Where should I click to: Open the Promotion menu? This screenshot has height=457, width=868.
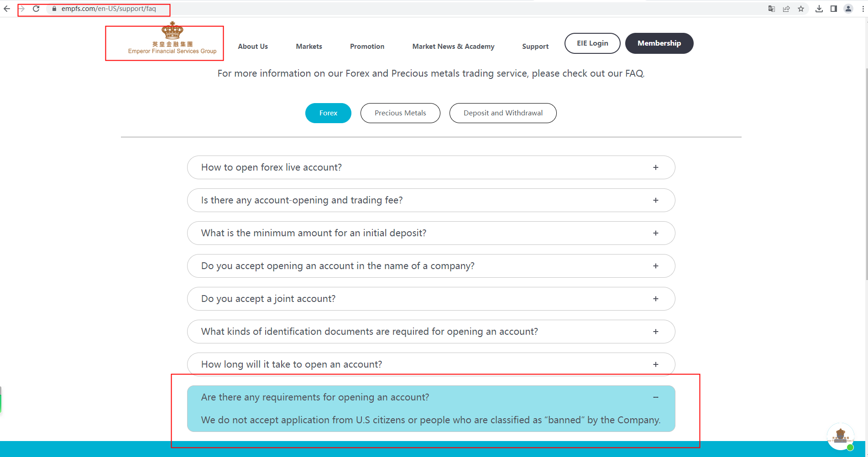pos(367,47)
